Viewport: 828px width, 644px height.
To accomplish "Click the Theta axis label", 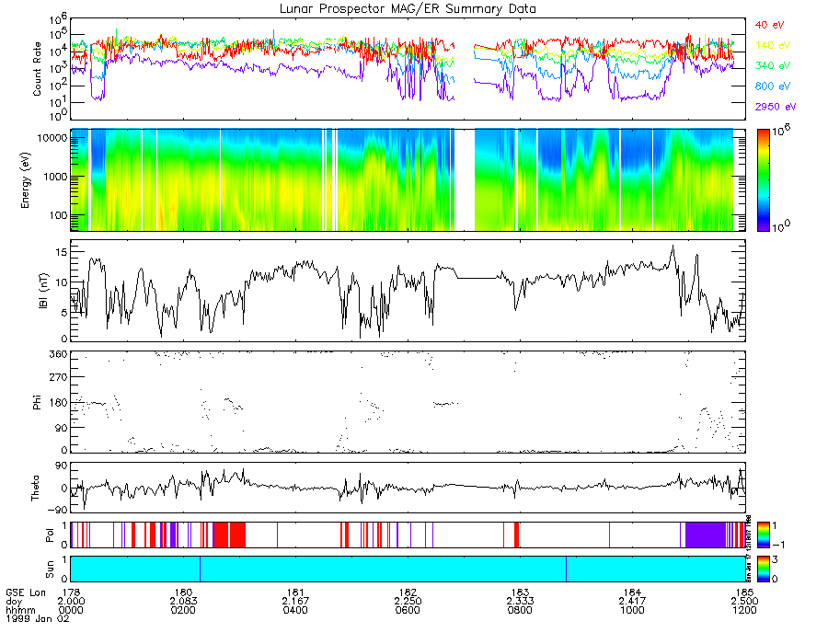I will coord(35,489).
